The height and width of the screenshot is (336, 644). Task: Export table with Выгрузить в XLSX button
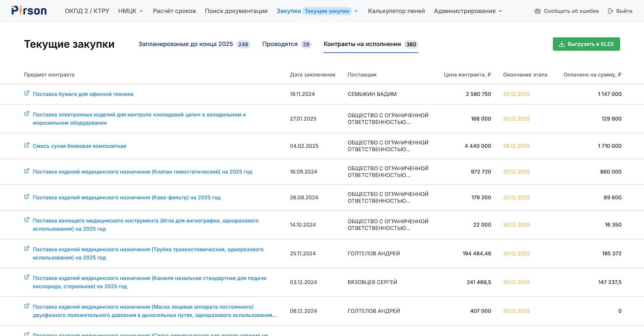(x=586, y=44)
